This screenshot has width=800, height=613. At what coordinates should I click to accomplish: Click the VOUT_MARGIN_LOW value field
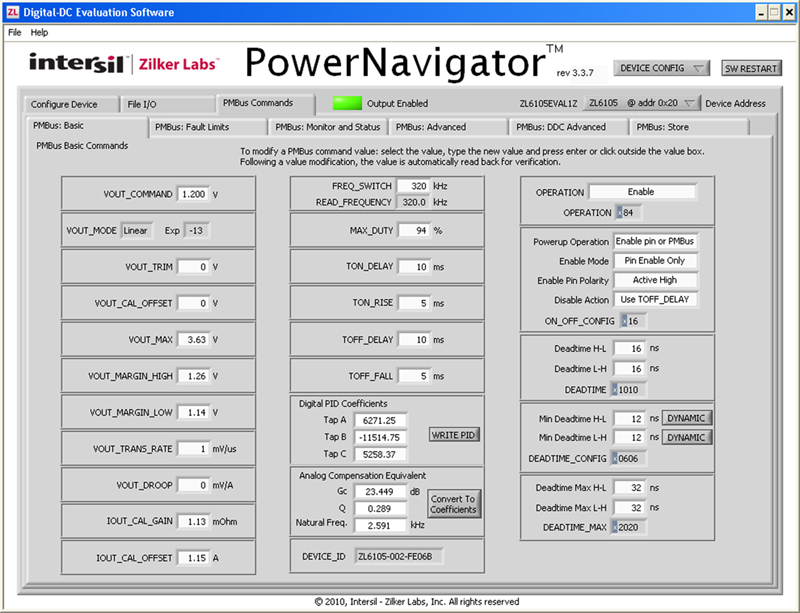(x=193, y=412)
